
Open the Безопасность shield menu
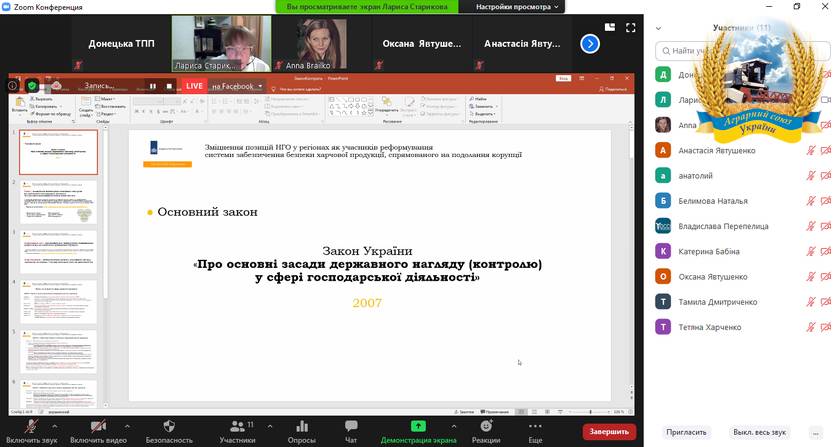[x=169, y=431]
